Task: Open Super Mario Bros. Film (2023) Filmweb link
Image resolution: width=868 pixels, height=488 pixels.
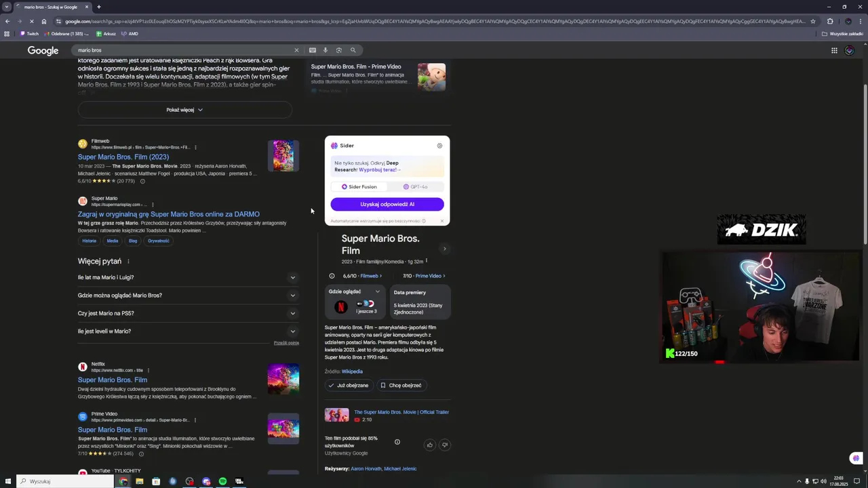Action: click(x=123, y=157)
